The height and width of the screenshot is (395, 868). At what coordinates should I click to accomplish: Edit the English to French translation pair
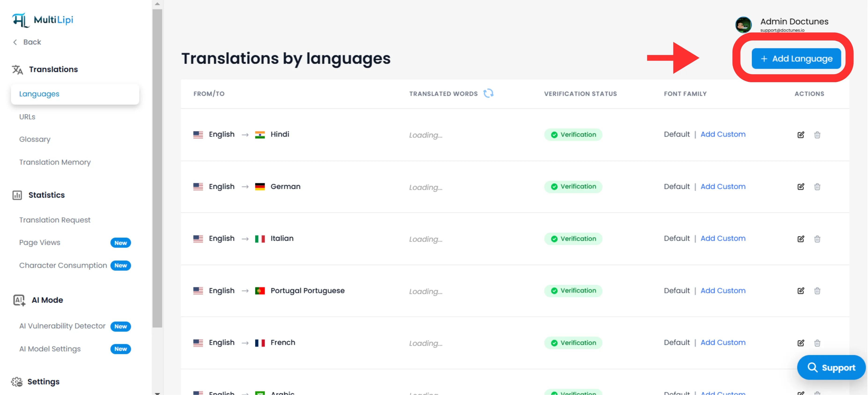(801, 342)
